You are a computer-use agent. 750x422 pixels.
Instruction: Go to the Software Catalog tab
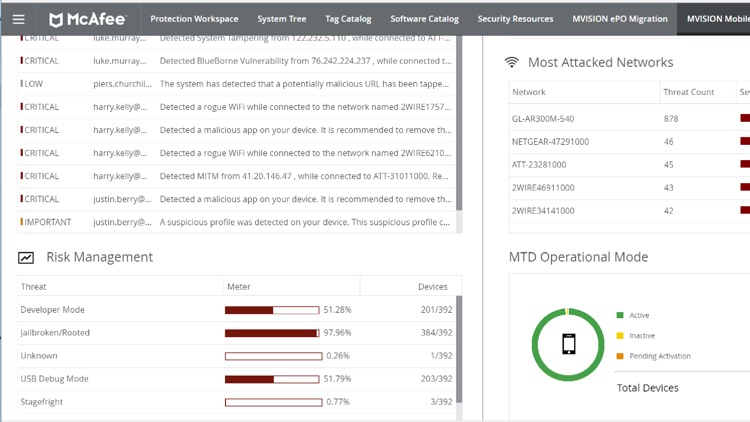(424, 19)
